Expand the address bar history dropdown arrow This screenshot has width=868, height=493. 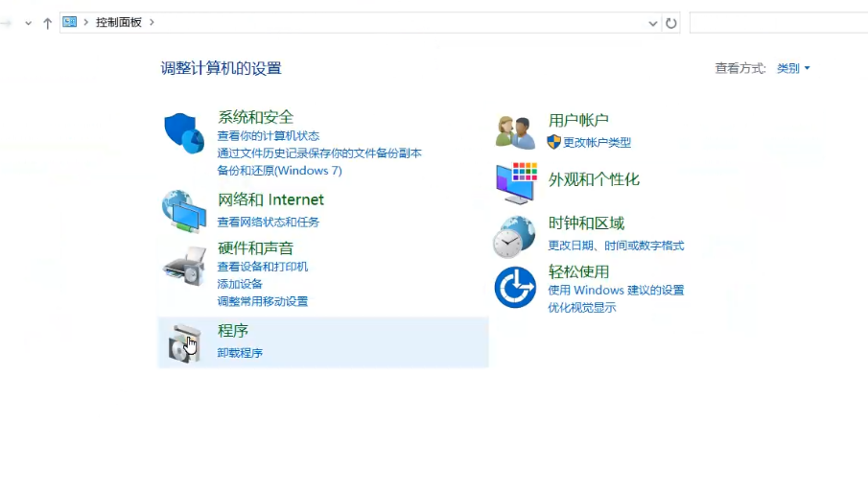(653, 23)
